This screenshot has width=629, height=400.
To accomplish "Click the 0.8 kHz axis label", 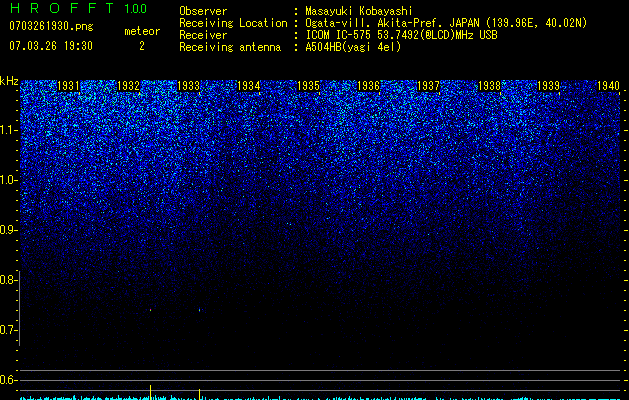I will (x=9, y=280).
